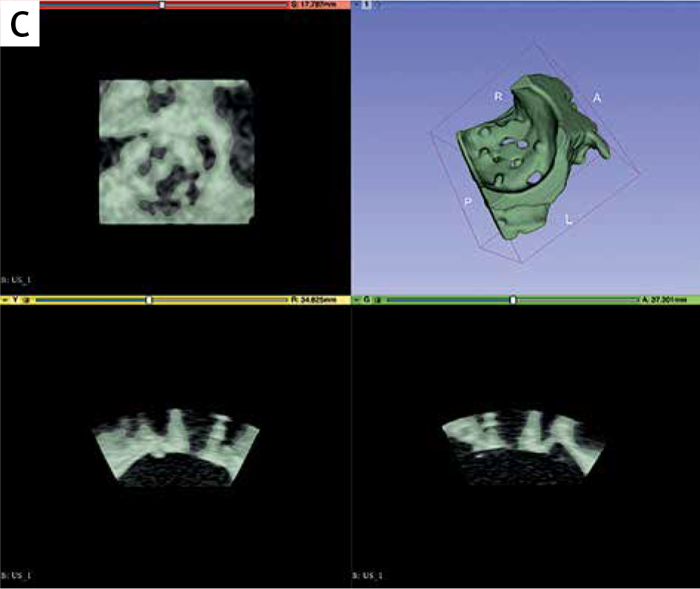Click the 3D view pin icon
This screenshot has height=589, width=700.
(x=357, y=4)
